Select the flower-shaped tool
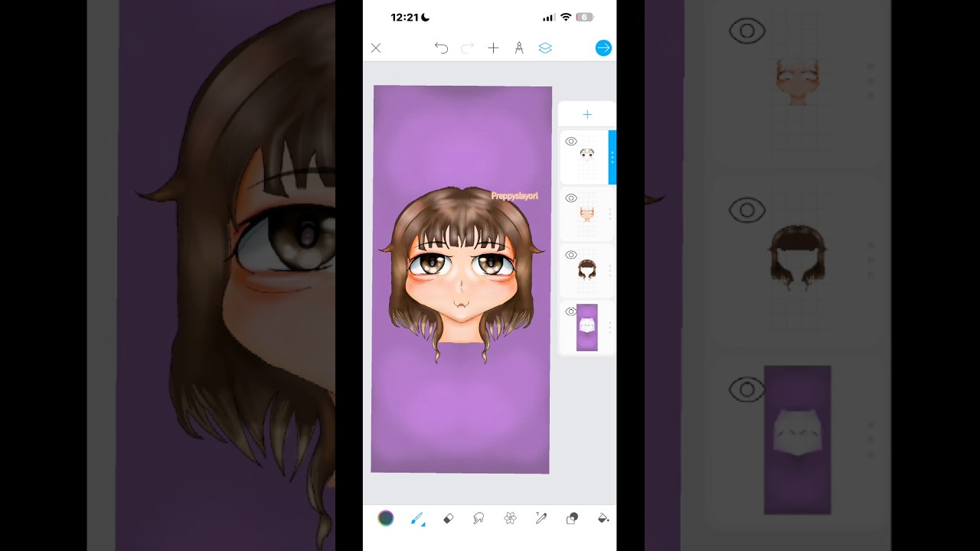This screenshot has width=980, height=551. pos(510,518)
